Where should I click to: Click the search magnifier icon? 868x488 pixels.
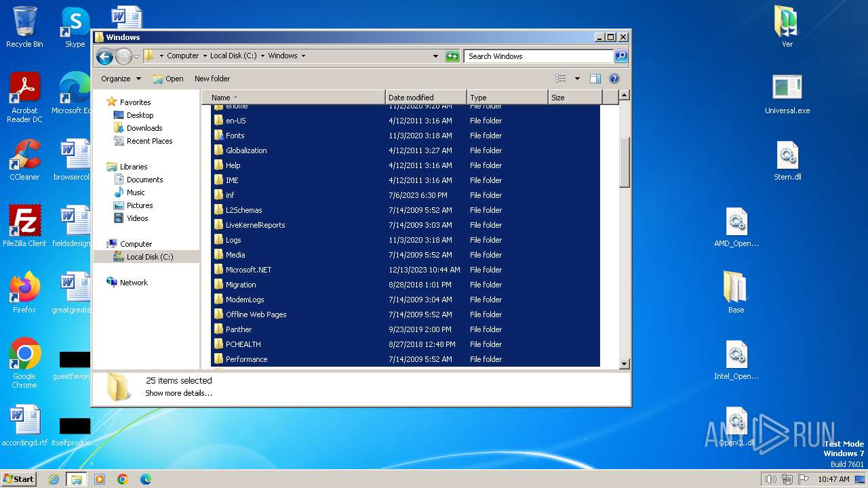coord(620,56)
